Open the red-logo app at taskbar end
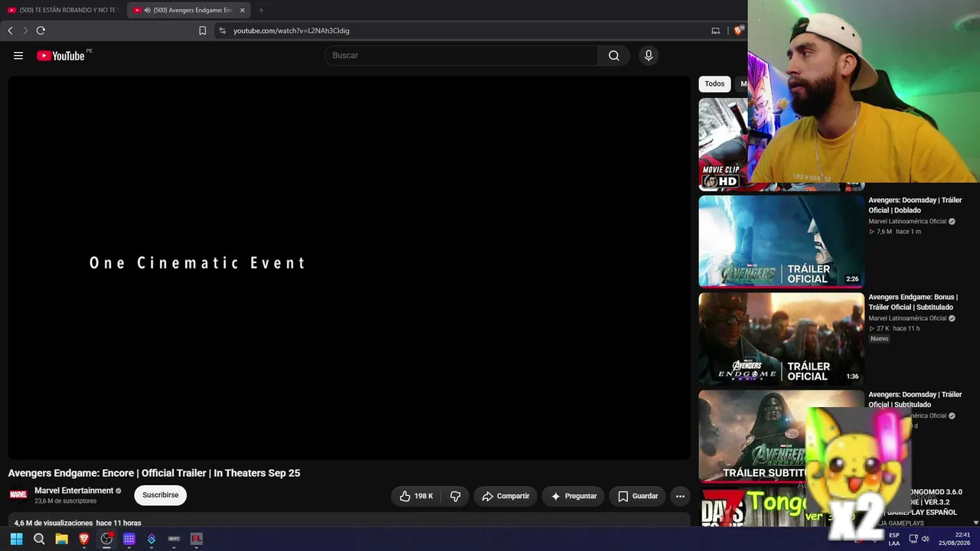 pos(196,539)
